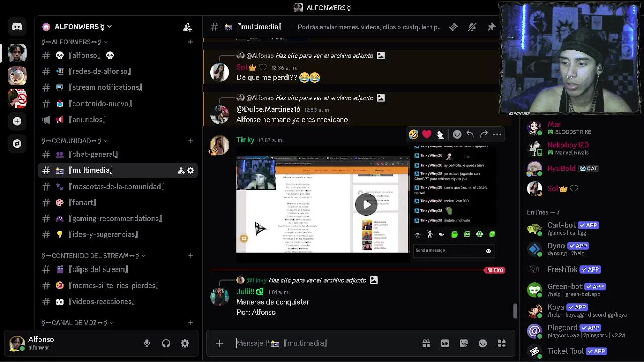This screenshot has width=644, height=362.
Task: Collapse CONTENIDO DEL STREAM category
Action: tap(94, 256)
